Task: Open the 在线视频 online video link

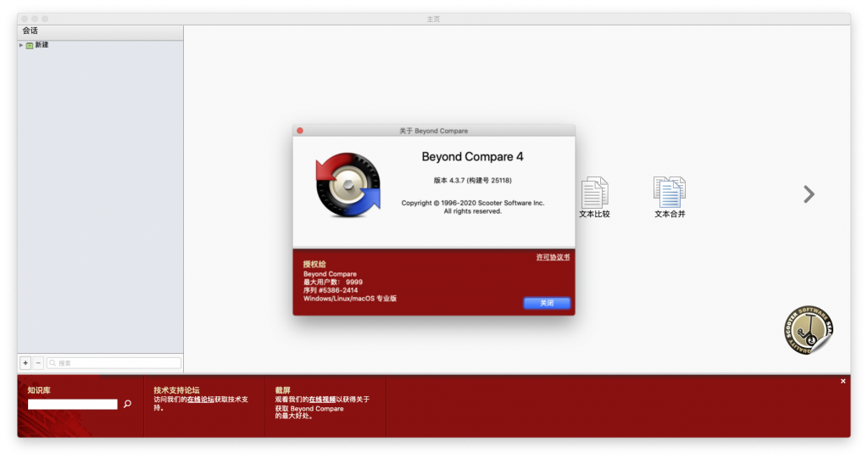Action: pyautogui.click(x=322, y=399)
